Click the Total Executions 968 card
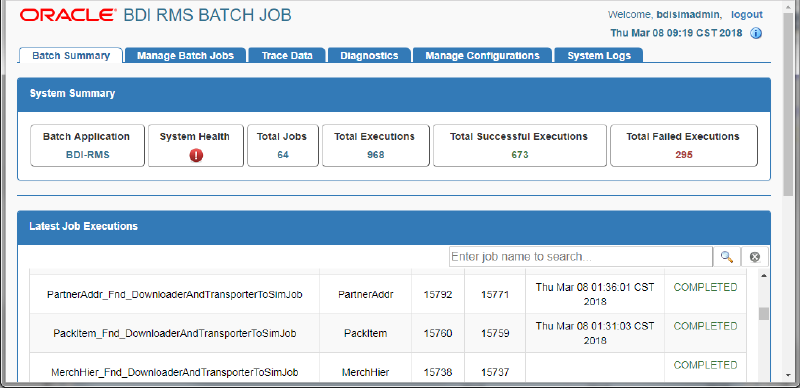Screen dimensions: 800x388 (376, 146)
